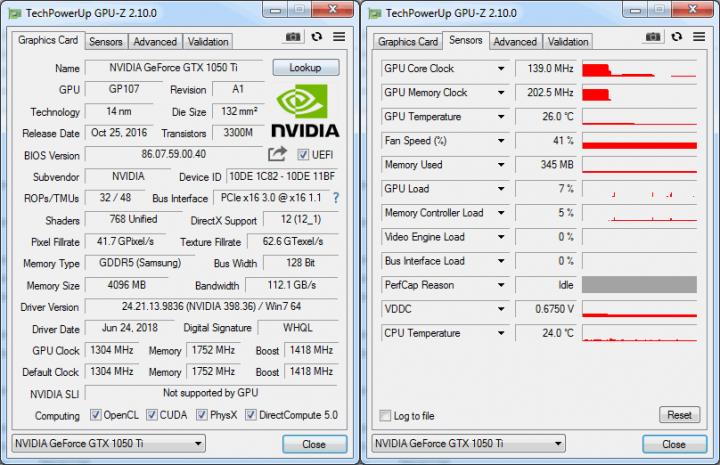Click the 139.0 MHz core clock value

pyautogui.click(x=546, y=69)
